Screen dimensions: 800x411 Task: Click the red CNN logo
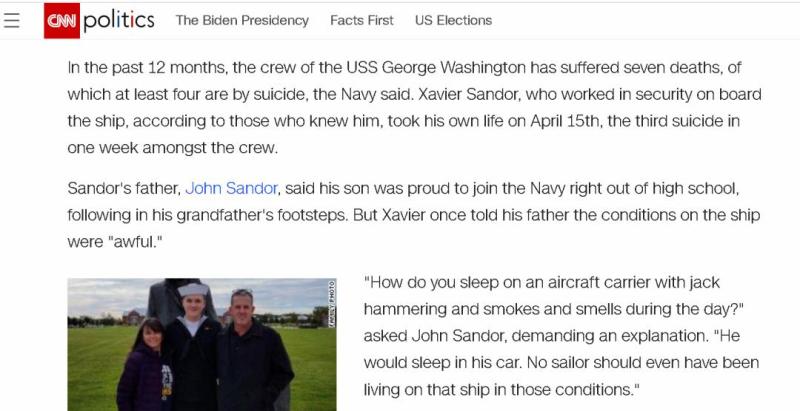(61, 20)
